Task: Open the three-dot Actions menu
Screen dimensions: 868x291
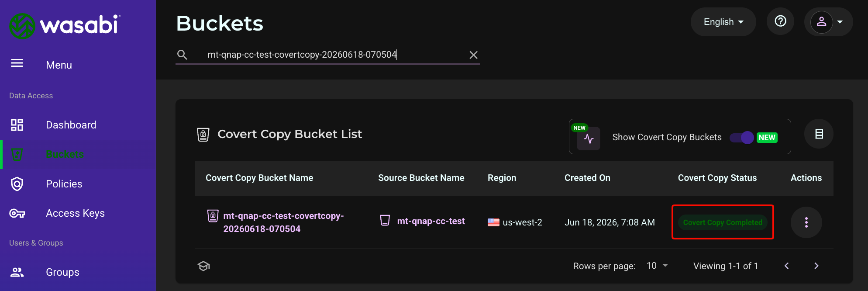Action: pos(806,222)
